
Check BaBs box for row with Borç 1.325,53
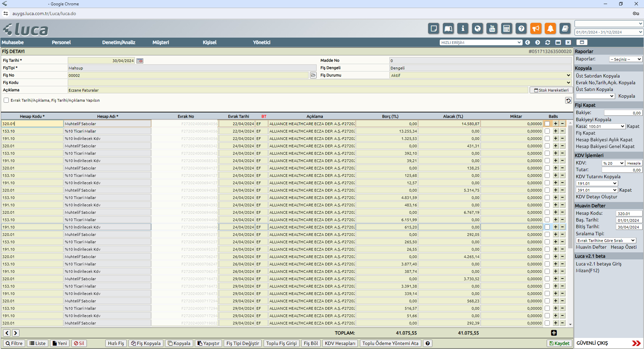(x=547, y=139)
